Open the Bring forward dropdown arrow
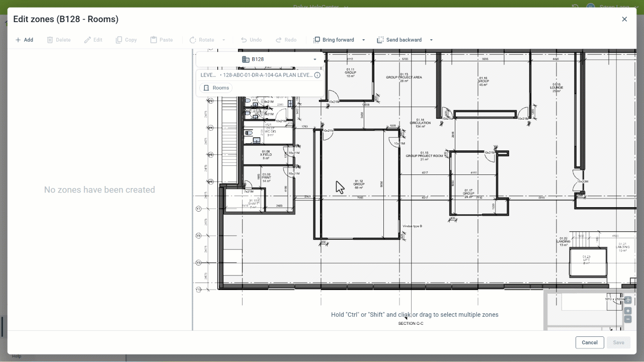The height and width of the screenshot is (362, 644). click(x=364, y=40)
